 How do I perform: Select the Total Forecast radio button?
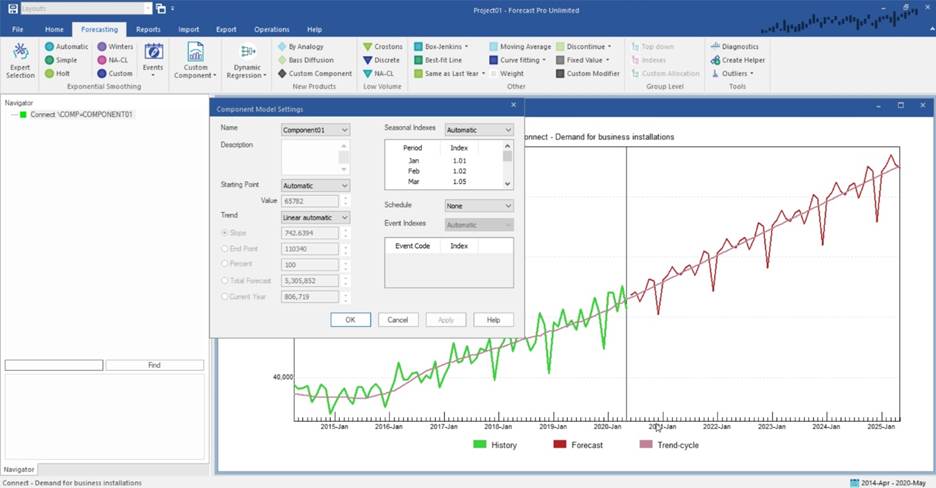click(x=224, y=281)
